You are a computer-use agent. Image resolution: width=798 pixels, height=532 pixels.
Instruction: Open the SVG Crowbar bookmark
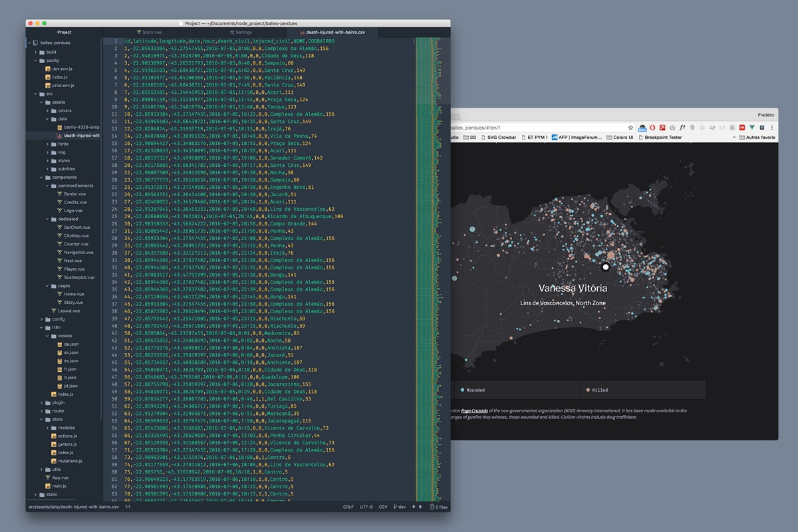tap(498, 138)
